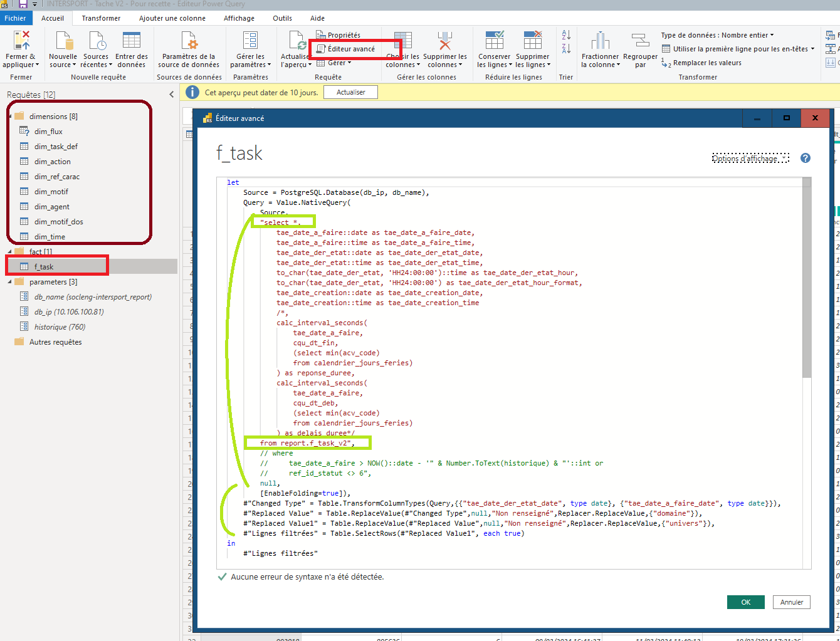This screenshot has width=840, height=641.
Task: Click the Actualiser button in yellow bar
Action: [x=350, y=92]
